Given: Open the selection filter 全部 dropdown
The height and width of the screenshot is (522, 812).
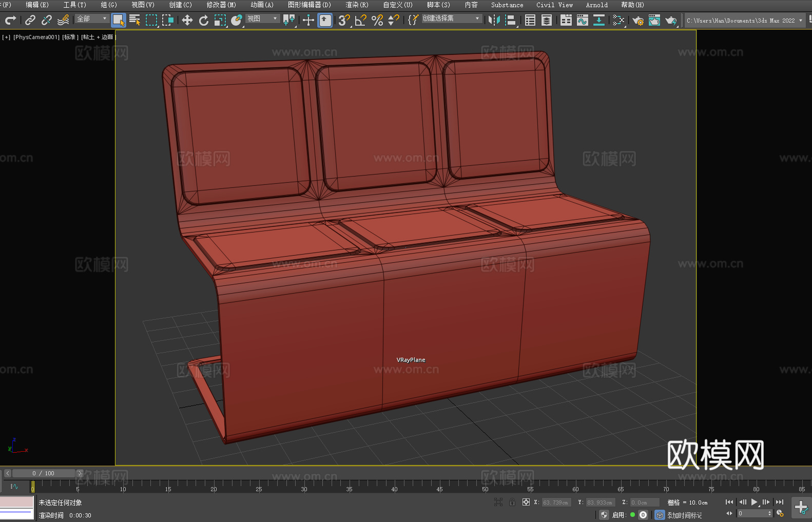Looking at the screenshot, I should (x=92, y=18).
